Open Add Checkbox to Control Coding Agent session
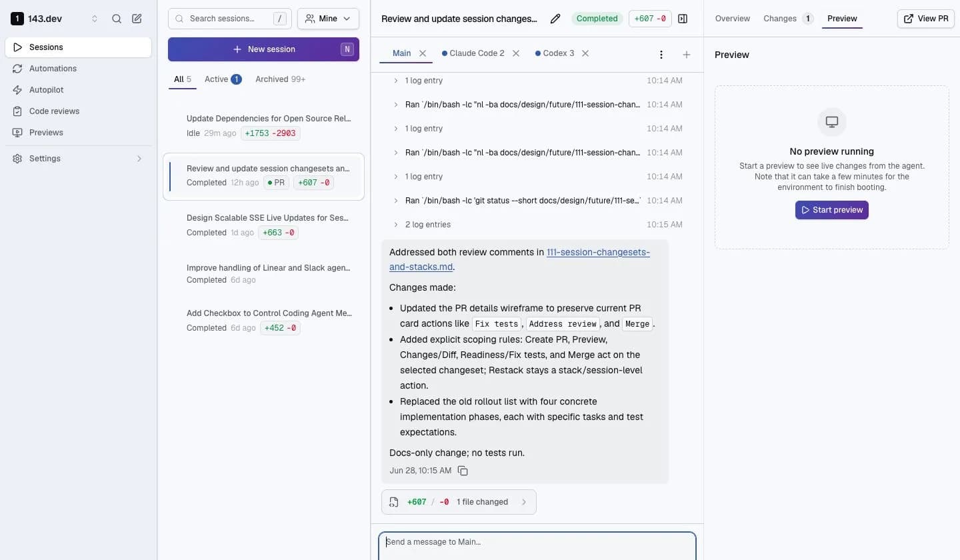960x560 pixels. pos(263,321)
